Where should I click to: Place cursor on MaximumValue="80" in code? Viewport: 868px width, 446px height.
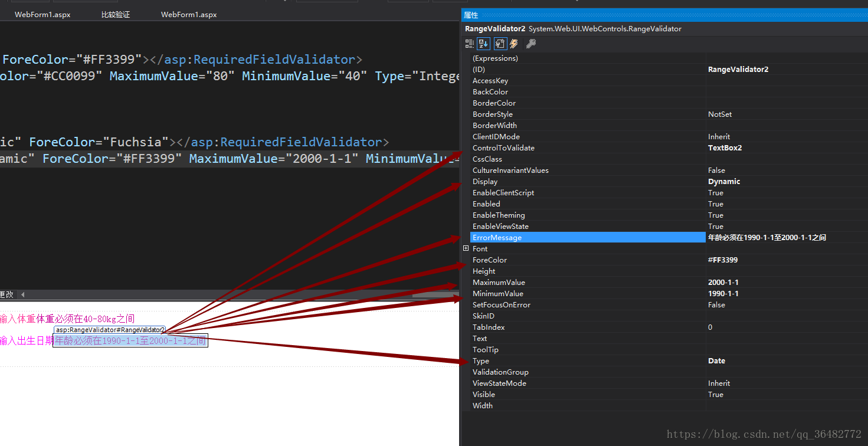(x=173, y=76)
